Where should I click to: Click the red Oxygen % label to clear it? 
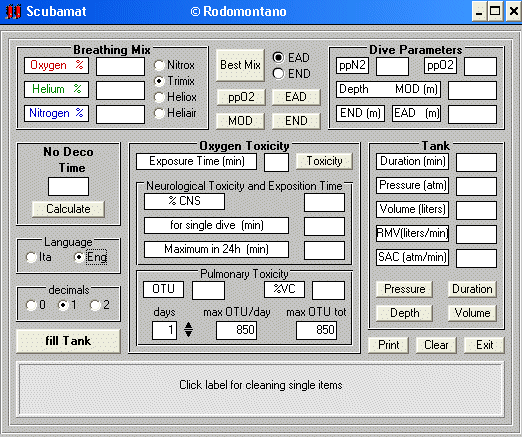click(56, 65)
